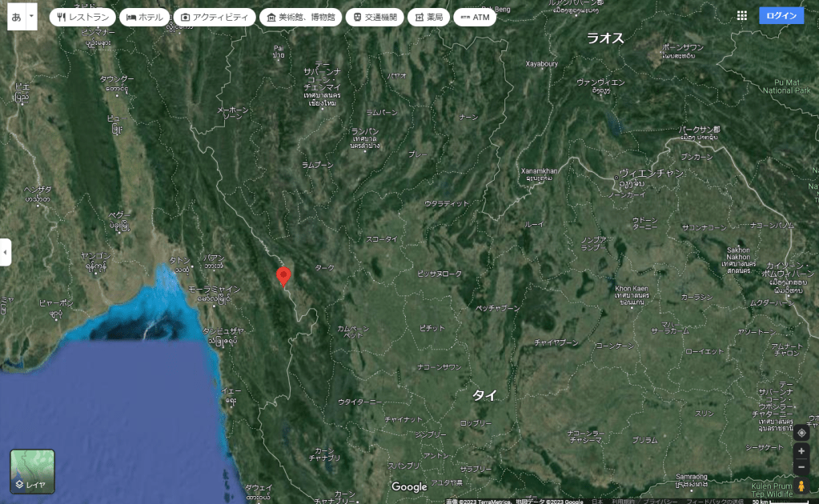Click the red location pin marker
This screenshot has height=504, width=819.
coord(283,276)
